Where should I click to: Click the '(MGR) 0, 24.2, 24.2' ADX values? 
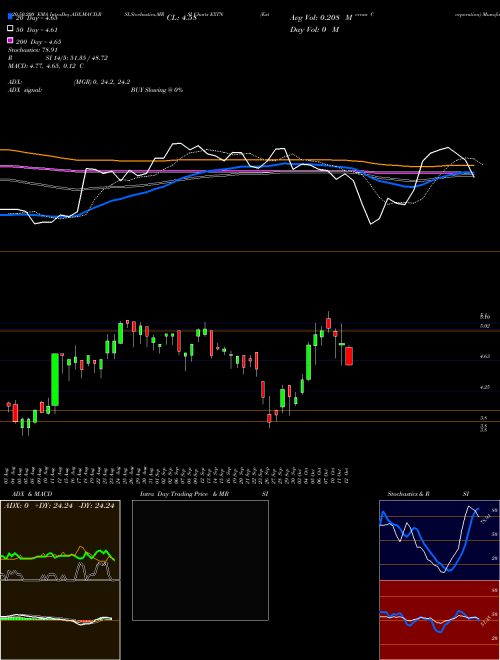tap(102, 82)
